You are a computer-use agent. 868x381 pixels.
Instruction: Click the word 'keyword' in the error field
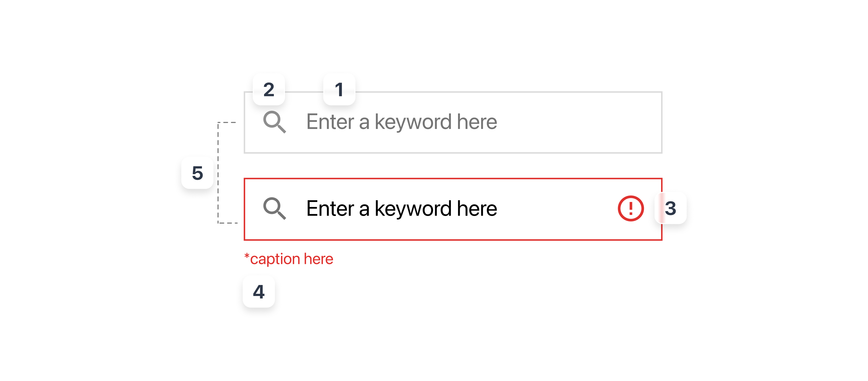(x=413, y=208)
